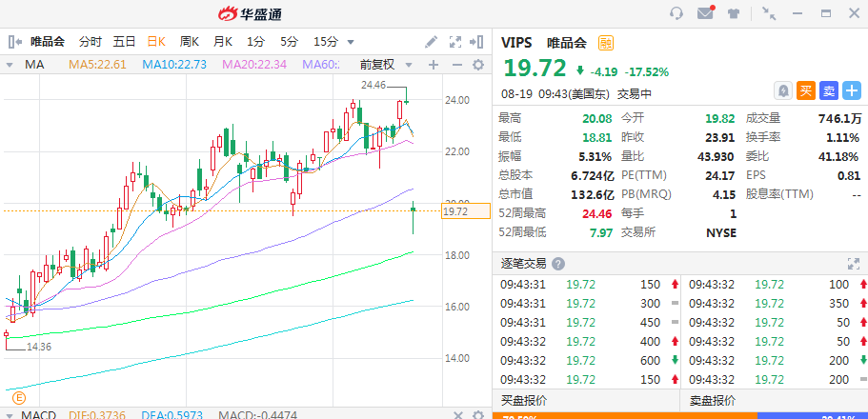Click the blue sell-side ratio bar
868x419 pixels.
click(x=813, y=416)
